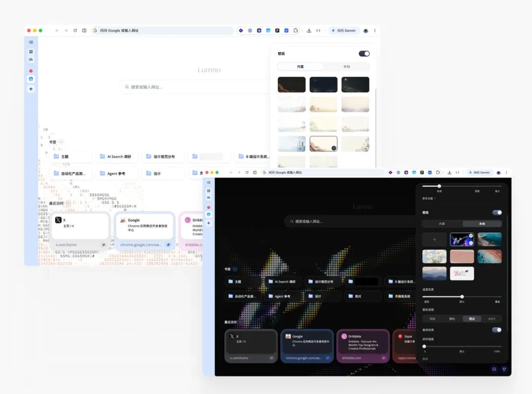
Task: Switch to the 本地 tab in the light window
Action: (x=346, y=67)
